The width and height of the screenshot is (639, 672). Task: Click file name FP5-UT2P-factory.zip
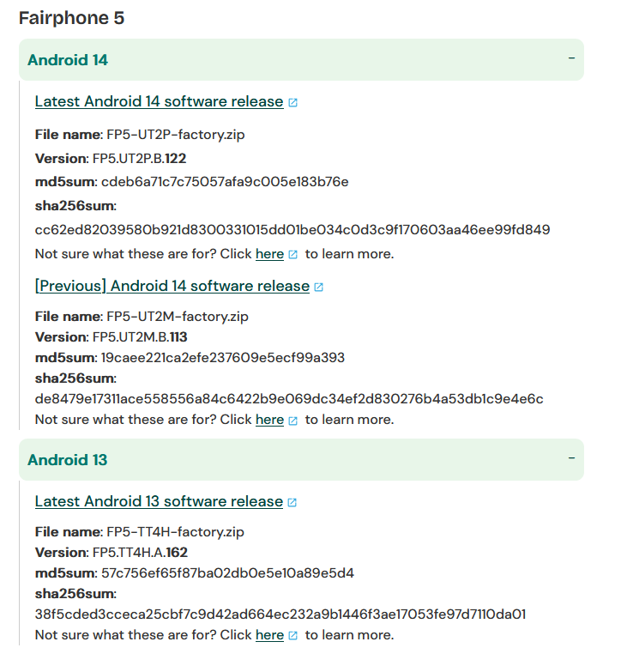coord(176,135)
